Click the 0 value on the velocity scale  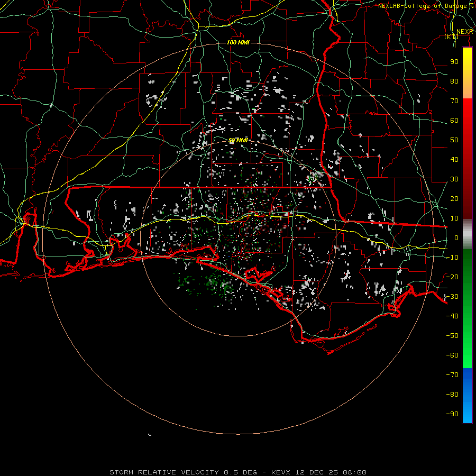click(x=456, y=238)
